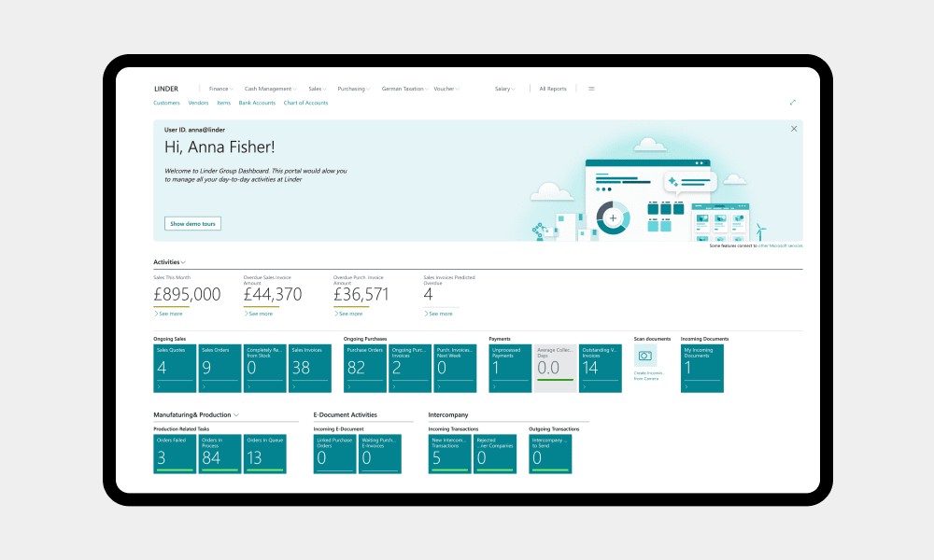Click the Average Collection Days tile
Image resolution: width=934 pixels, height=560 pixels.
[555, 368]
